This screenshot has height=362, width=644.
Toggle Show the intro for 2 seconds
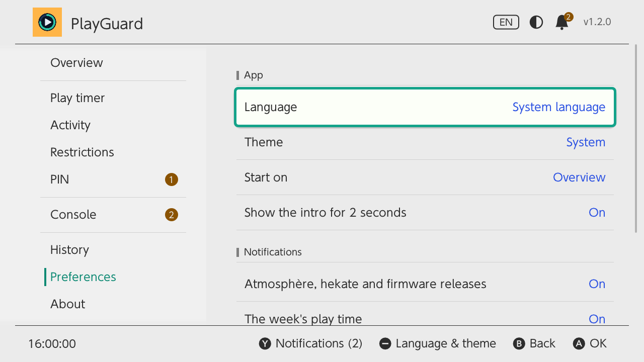(425, 213)
